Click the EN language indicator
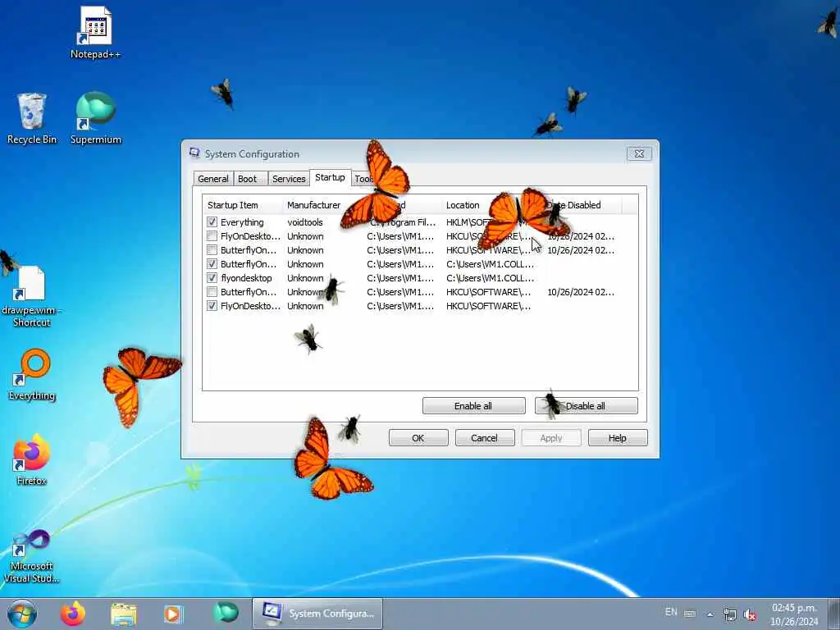Viewport: 840px width, 630px height. point(671,612)
